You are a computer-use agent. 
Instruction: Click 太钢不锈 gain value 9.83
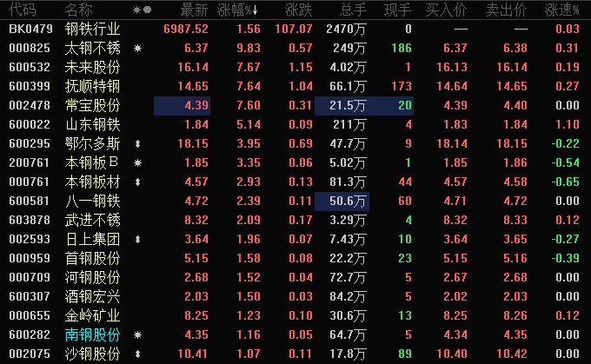coord(249,49)
